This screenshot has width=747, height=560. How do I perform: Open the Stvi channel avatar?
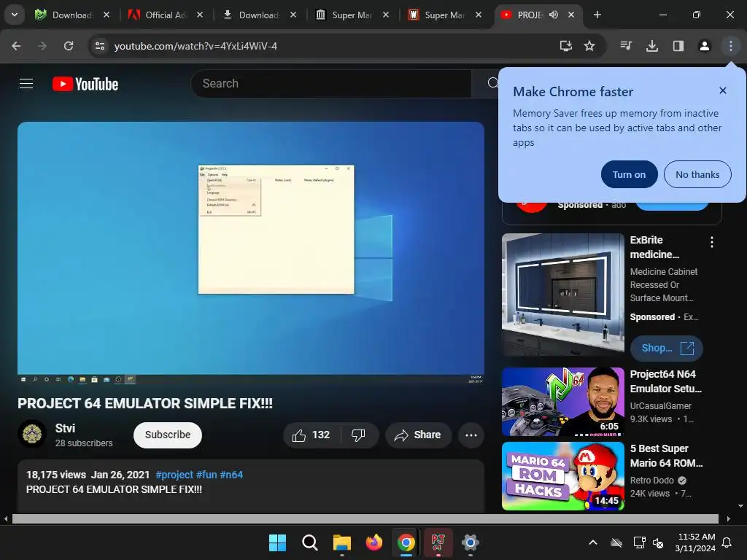32,435
